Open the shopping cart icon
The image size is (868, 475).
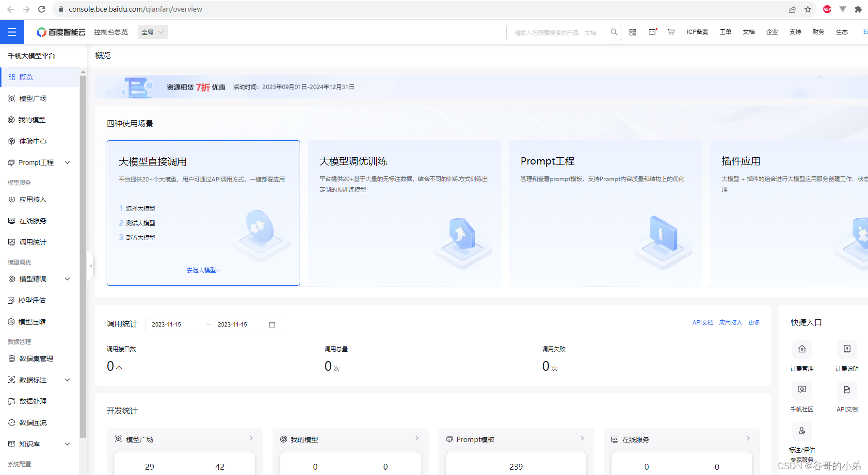pyautogui.click(x=671, y=32)
